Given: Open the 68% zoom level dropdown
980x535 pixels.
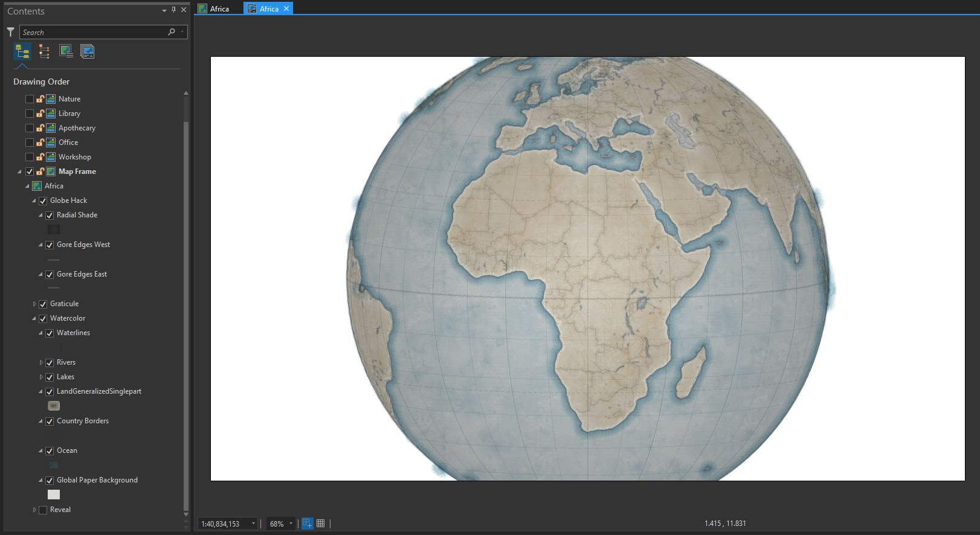Looking at the screenshot, I should tap(291, 524).
